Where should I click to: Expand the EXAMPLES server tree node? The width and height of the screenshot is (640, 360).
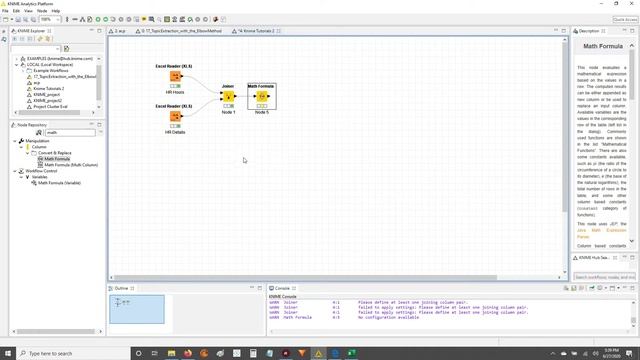tap(17, 59)
